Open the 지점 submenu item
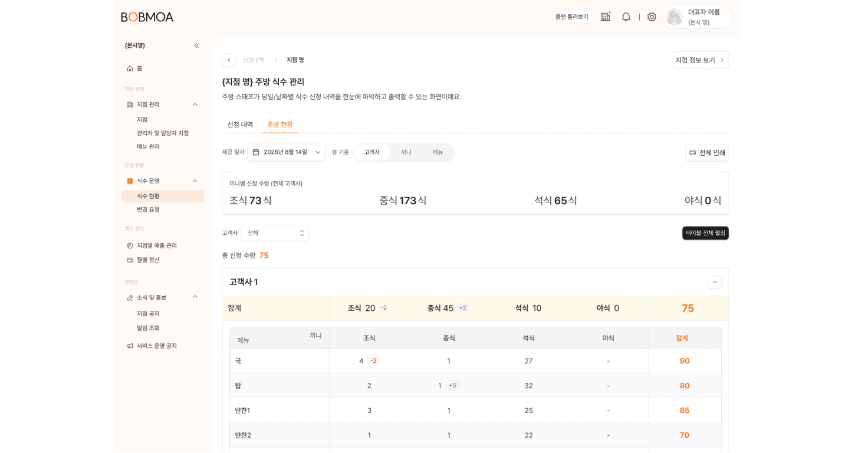868x453 pixels. [143, 119]
